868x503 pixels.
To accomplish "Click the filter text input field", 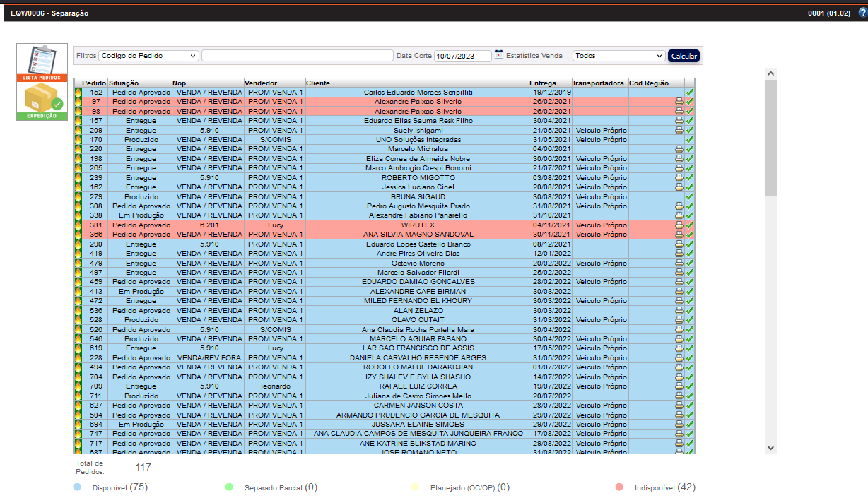I will (x=297, y=56).
